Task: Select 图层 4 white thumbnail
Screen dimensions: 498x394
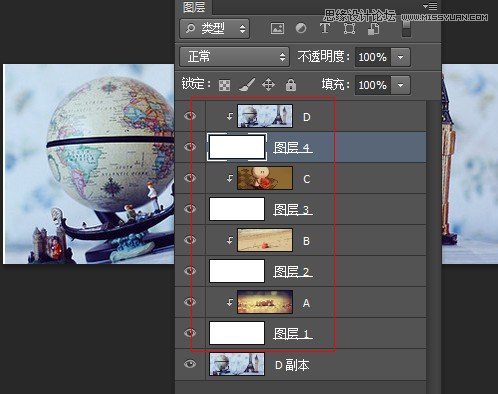Action: pyautogui.click(x=237, y=147)
